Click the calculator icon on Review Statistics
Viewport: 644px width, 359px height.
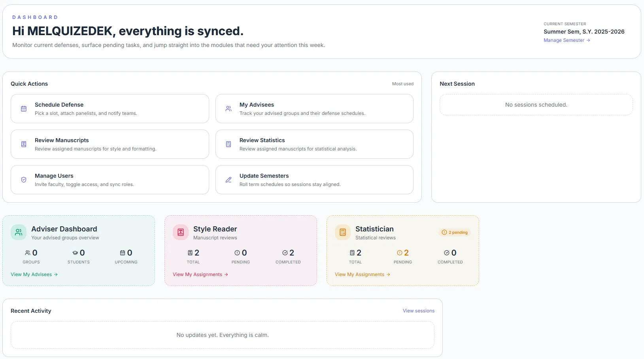[x=229, y=144]
